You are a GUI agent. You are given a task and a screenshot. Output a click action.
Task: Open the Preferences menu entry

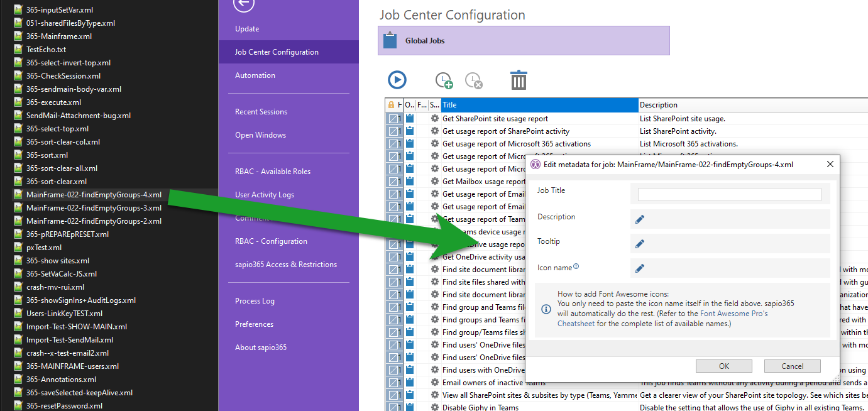click(x=254, y=324)
